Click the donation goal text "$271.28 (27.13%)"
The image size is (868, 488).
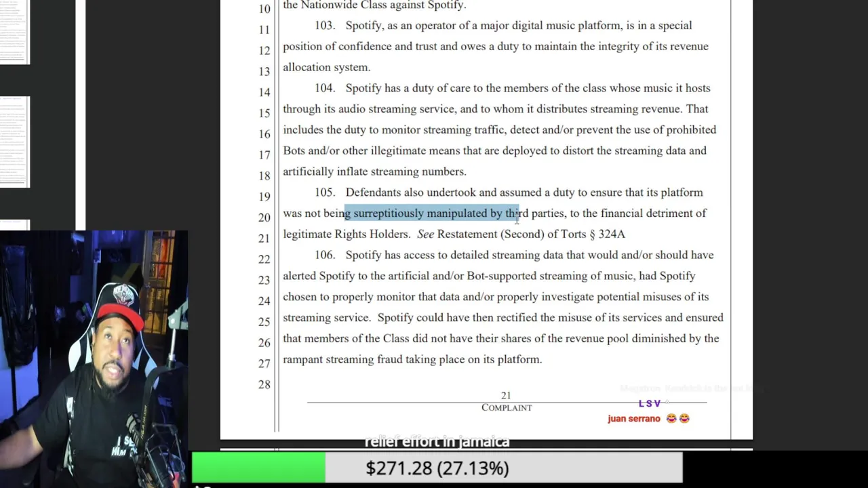(x=437, y=468)
